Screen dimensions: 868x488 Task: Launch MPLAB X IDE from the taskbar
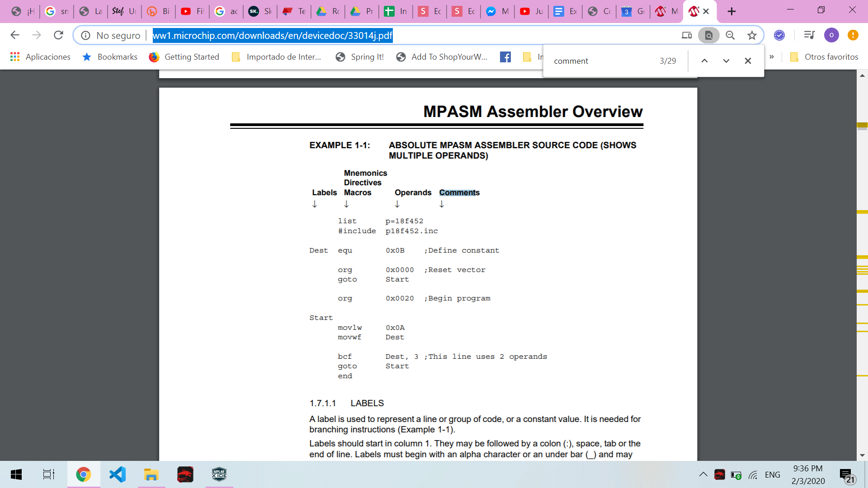point(219,474)
